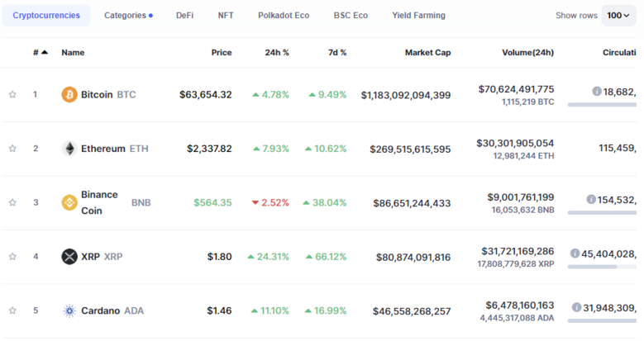This screenshot has width=644, height=341.
Task: Sort table by Market Cap header
Action: tap(427, 53)
